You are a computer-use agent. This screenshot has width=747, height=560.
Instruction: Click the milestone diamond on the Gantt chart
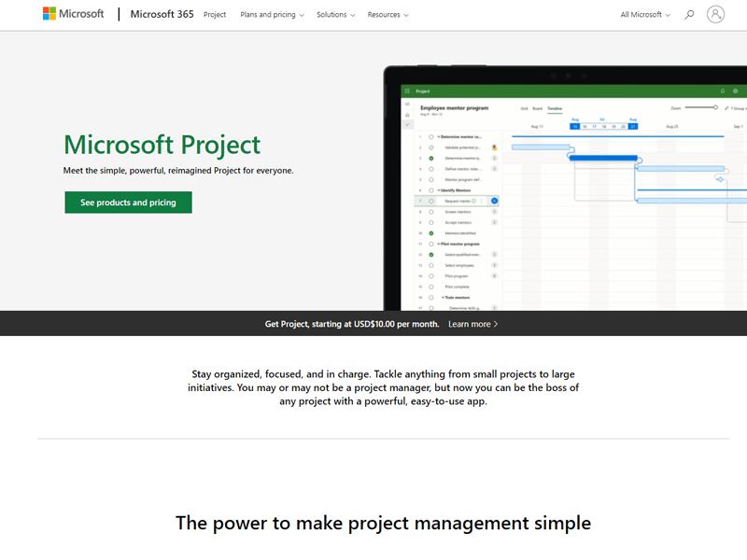pyautogui.click(x=720, y=179)
